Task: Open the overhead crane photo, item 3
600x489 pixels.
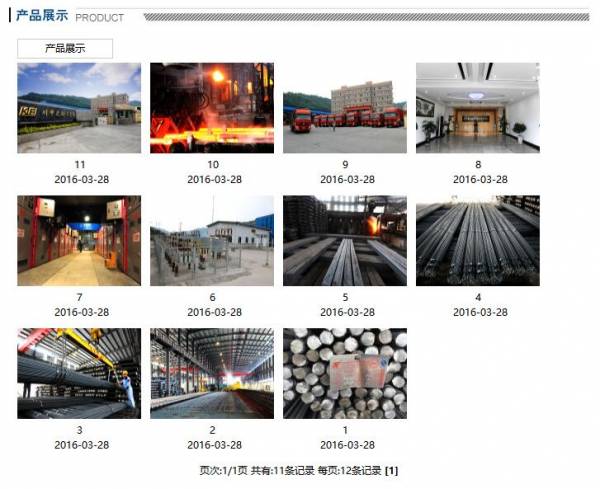Action: pyautogui.click(x=79, y=373)
